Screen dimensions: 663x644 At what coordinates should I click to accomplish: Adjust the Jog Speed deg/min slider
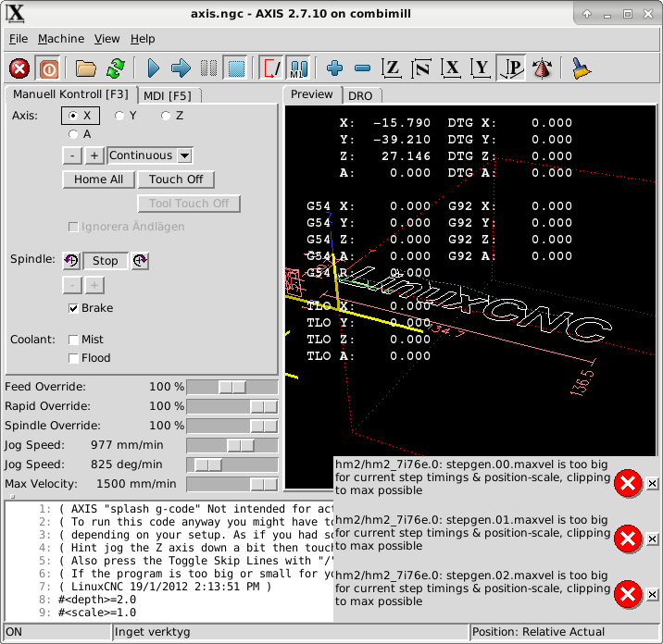click(232, 464)
